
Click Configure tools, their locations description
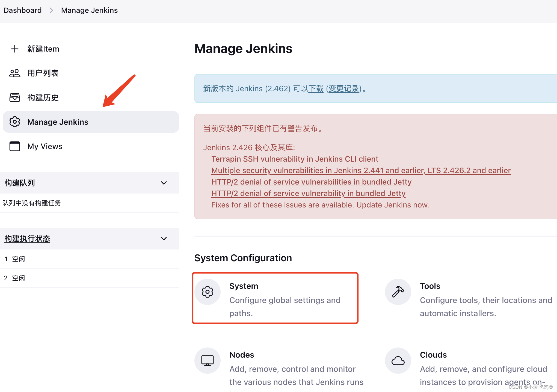486,307
